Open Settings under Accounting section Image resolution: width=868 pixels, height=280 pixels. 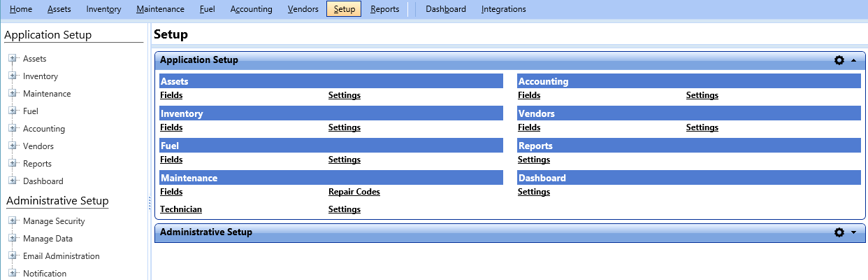click(702, 95)
